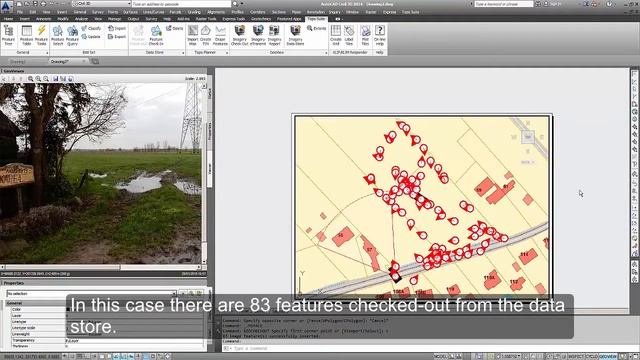Toggle MODEL space button in status bar
Image resolution: width=640 pixels, height=360 pixels.
pos(440,357)
